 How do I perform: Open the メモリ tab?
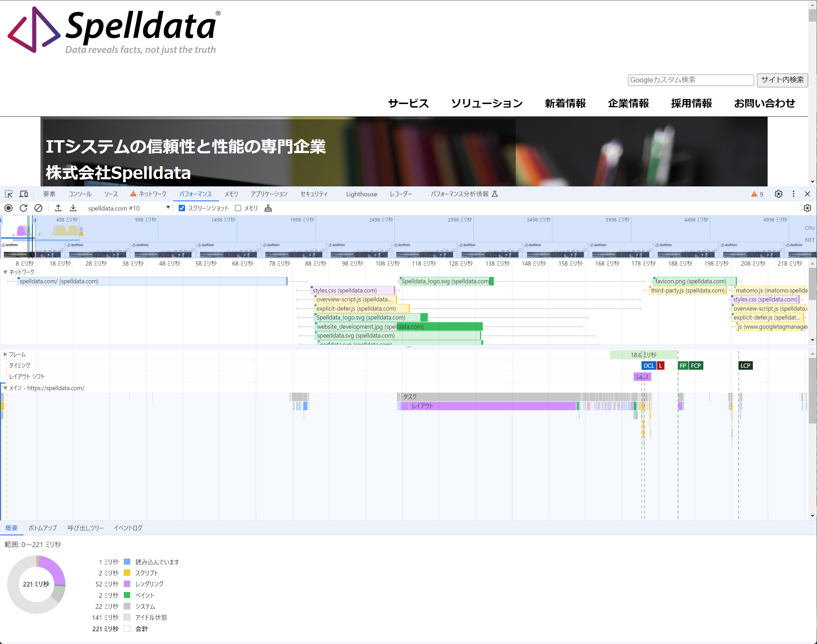pos(231,194)
